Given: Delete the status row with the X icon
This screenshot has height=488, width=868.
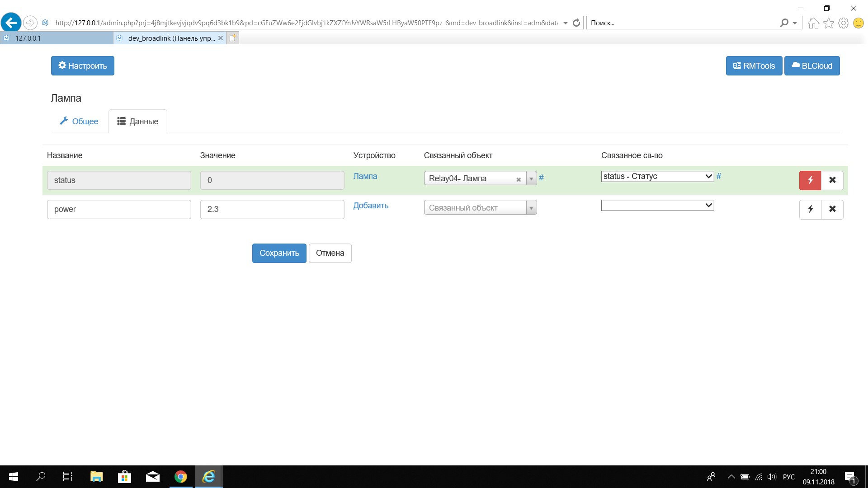Looking at the screenshot, I should coord(832,180).
